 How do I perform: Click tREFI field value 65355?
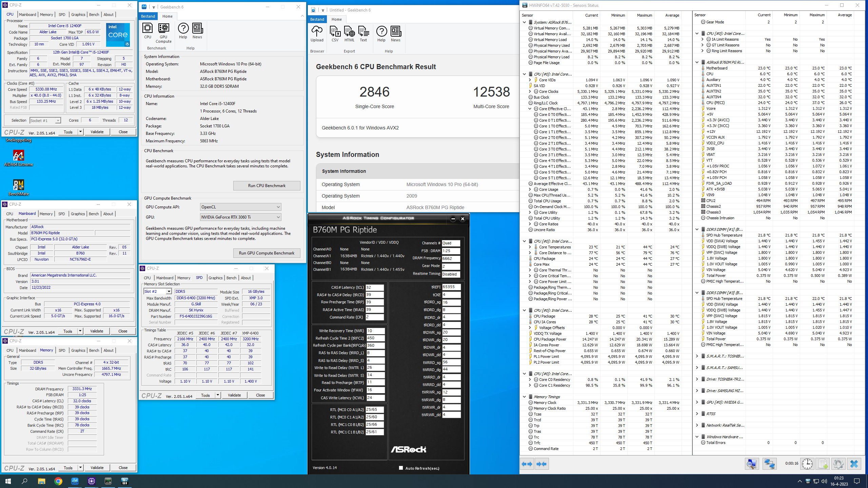tap(451, 287)
